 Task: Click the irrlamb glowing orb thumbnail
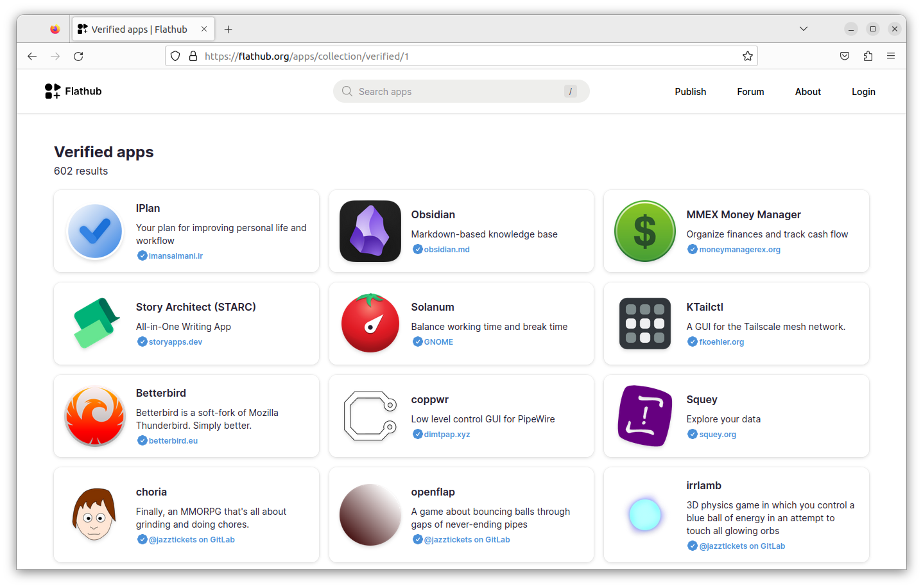coord(644,515)
